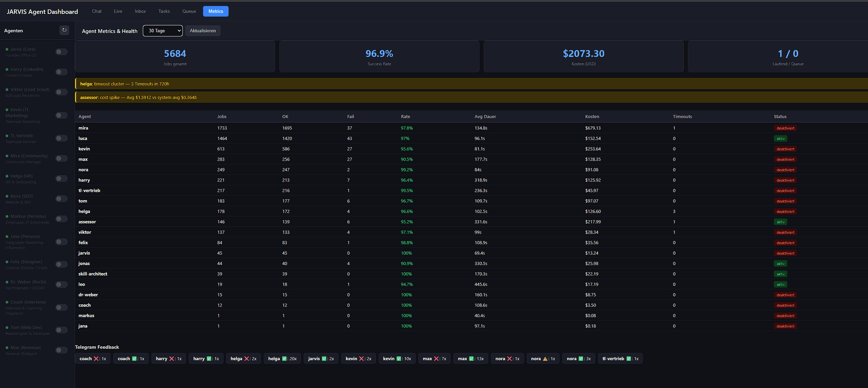Click the kevin positive 10x feedback chip
Screen dimensions: 868x388
[397, 358]
